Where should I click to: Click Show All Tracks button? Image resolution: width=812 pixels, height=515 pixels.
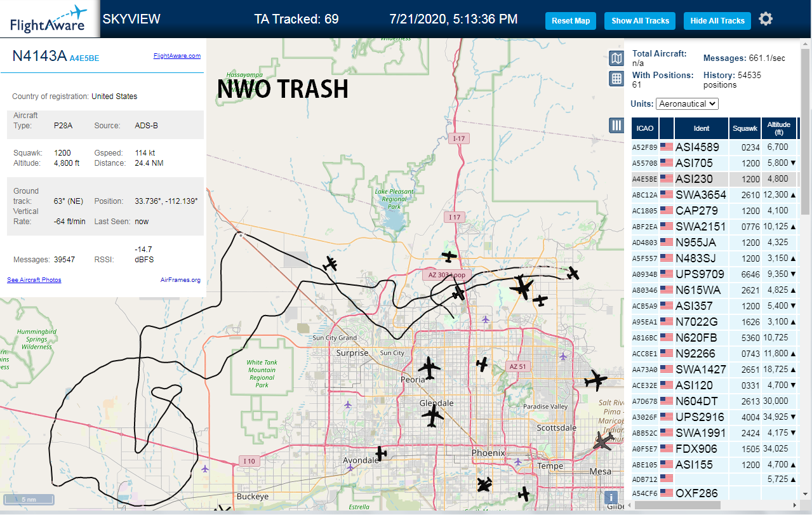click(640, 21)
